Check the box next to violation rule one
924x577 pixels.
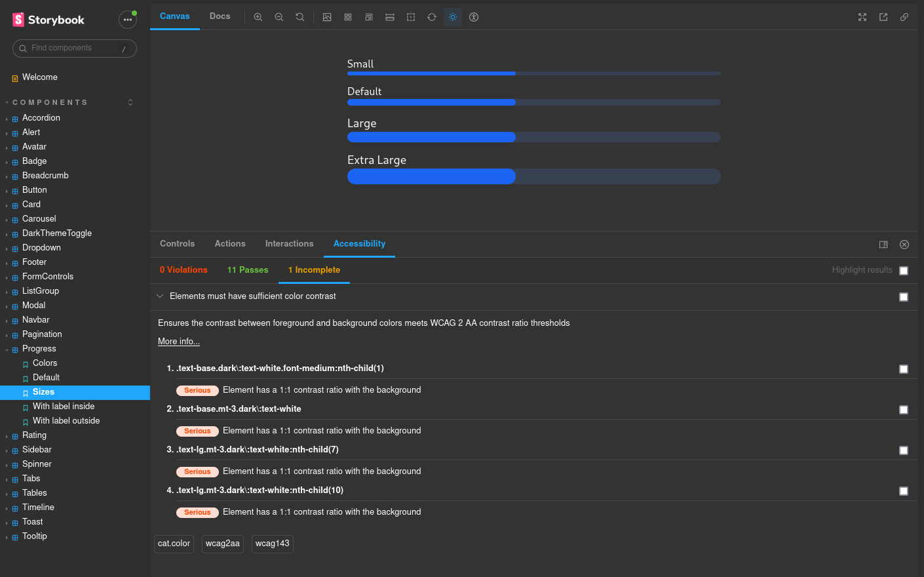904,369
